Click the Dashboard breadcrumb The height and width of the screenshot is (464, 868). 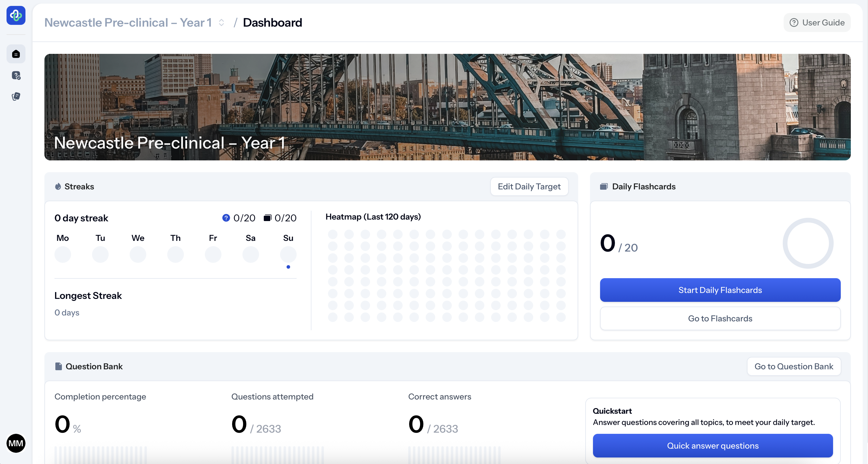[272, 22]
